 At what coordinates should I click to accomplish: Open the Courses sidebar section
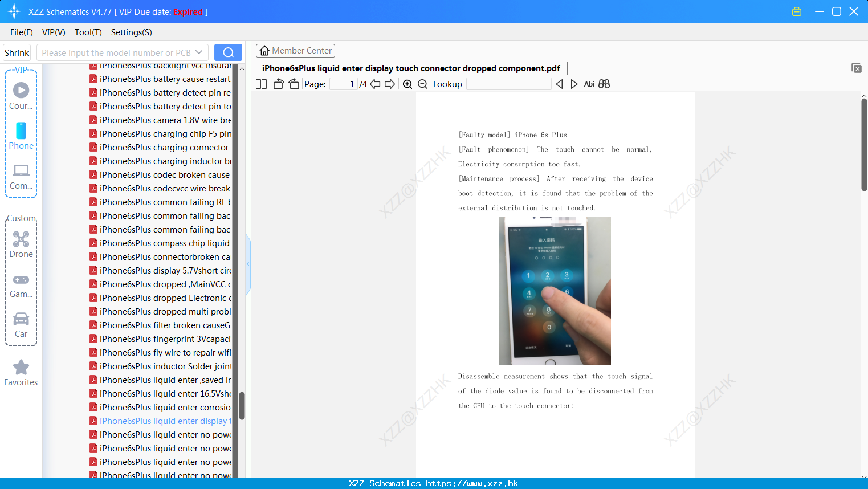click(x=21, y=96)
